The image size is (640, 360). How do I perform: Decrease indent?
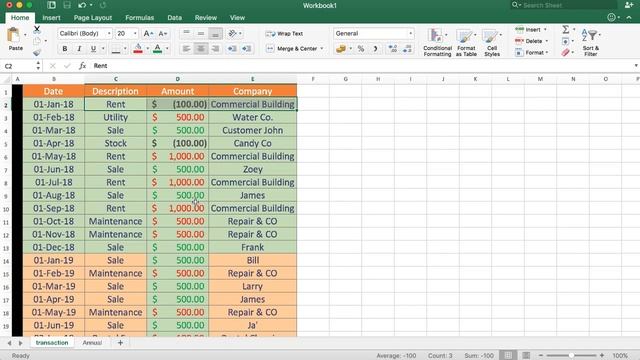pyautogui.click(x=232, y=49)
